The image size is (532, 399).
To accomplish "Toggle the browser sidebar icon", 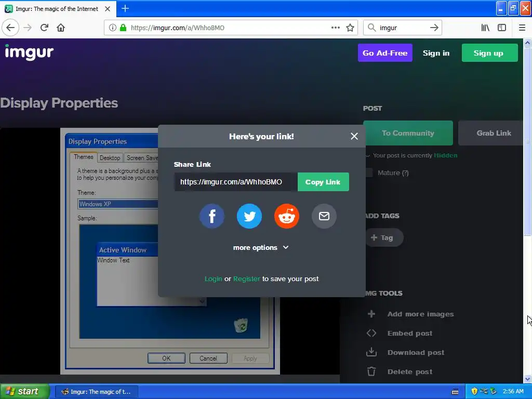I will click(502, 28).
